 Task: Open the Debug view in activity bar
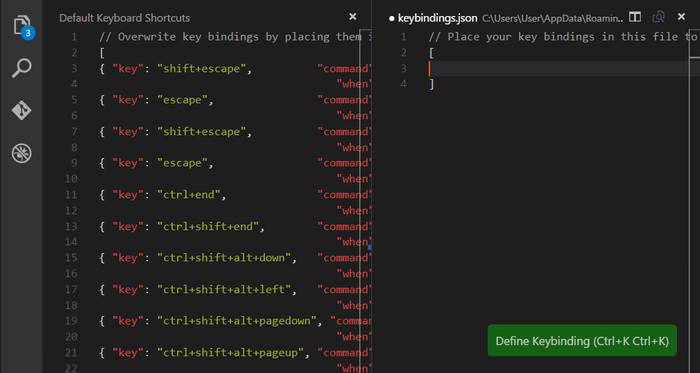[x=21, y=153]
